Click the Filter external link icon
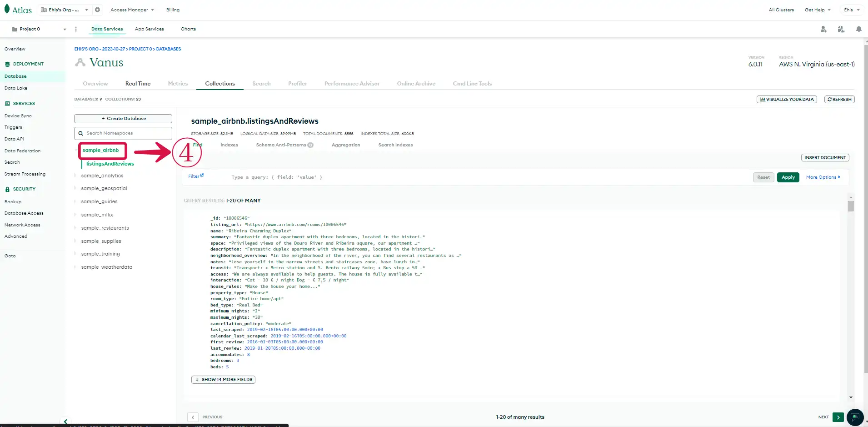The height and width of the screenshot is (427, 868). coord(202,175)
